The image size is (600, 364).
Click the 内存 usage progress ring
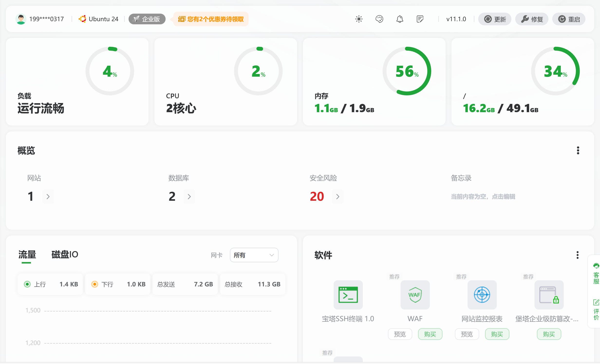[406, 71]
